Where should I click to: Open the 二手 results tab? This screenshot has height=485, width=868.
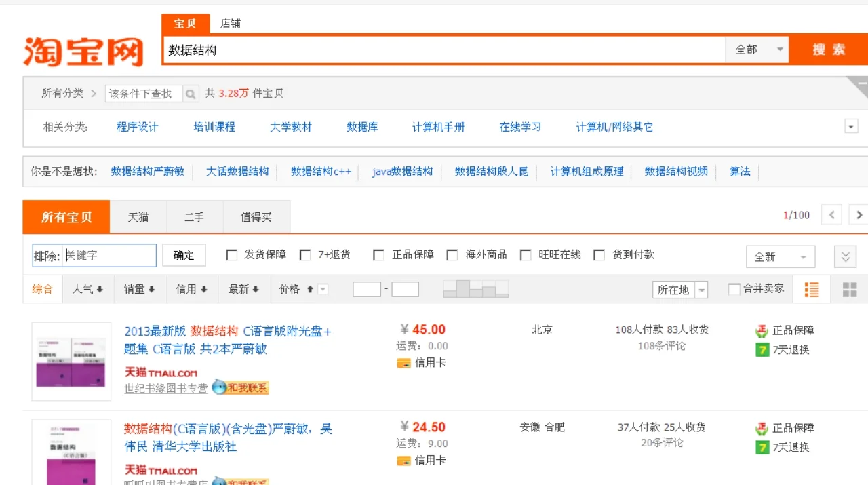[x=195, y=217]
